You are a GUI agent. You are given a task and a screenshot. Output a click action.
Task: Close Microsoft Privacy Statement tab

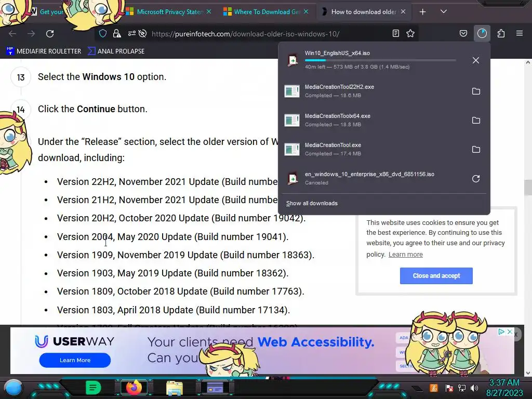pyautogui.click(x=209, y=12)
